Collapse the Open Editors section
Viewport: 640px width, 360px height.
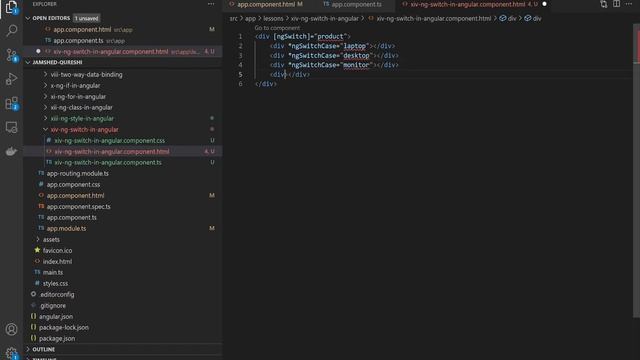click(x=51, y=18)
